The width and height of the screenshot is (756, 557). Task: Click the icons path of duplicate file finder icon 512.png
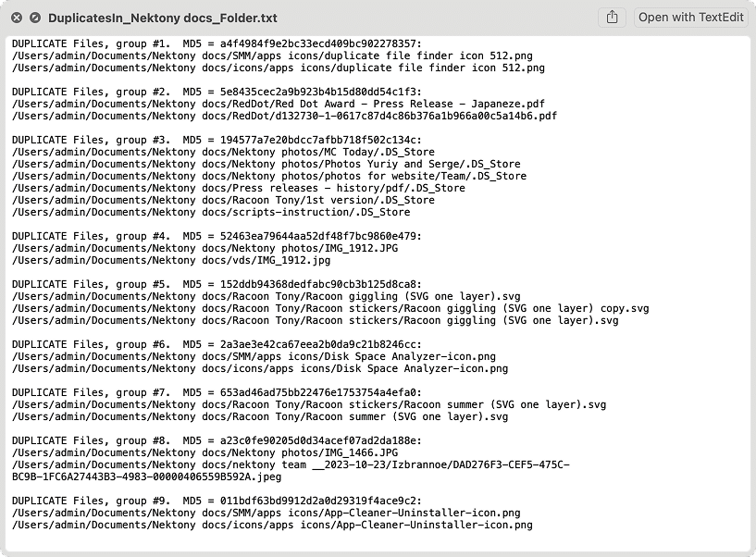[x=279, y=68]
